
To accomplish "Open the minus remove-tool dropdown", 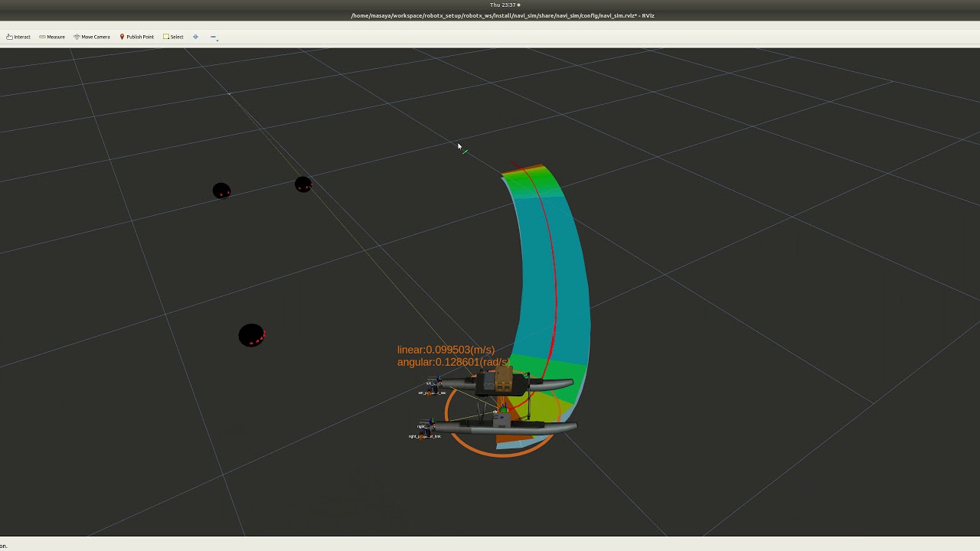I will click(214, 37).
